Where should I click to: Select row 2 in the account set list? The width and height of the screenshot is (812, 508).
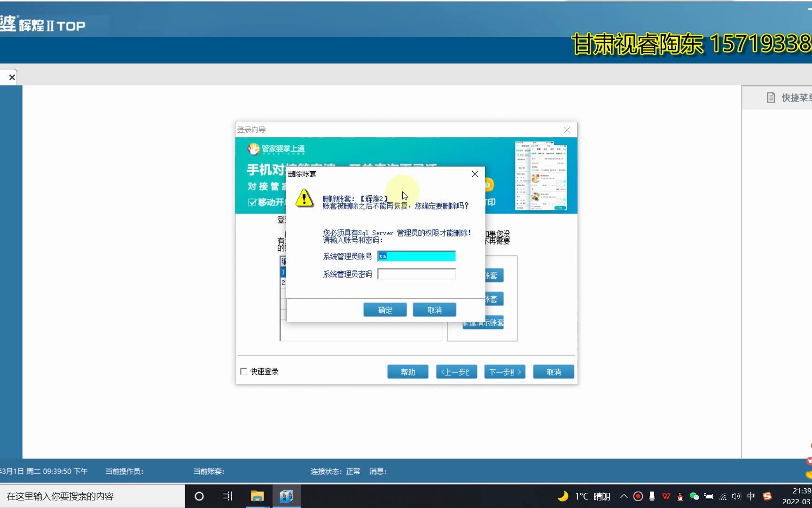pyautogui.click(x=283, y=282)
